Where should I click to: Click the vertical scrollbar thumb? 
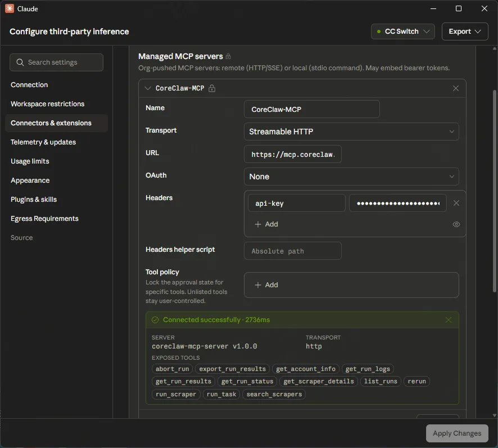click(494, 191)
